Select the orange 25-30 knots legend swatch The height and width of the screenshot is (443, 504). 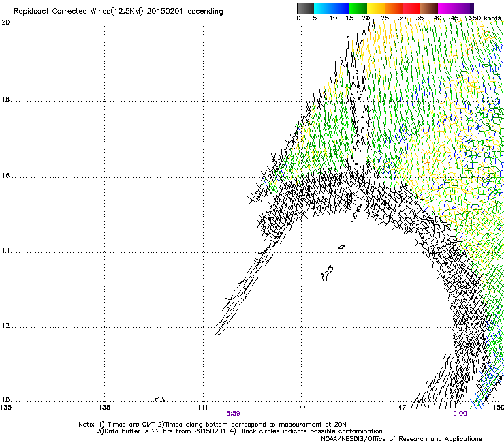[394, 8]
